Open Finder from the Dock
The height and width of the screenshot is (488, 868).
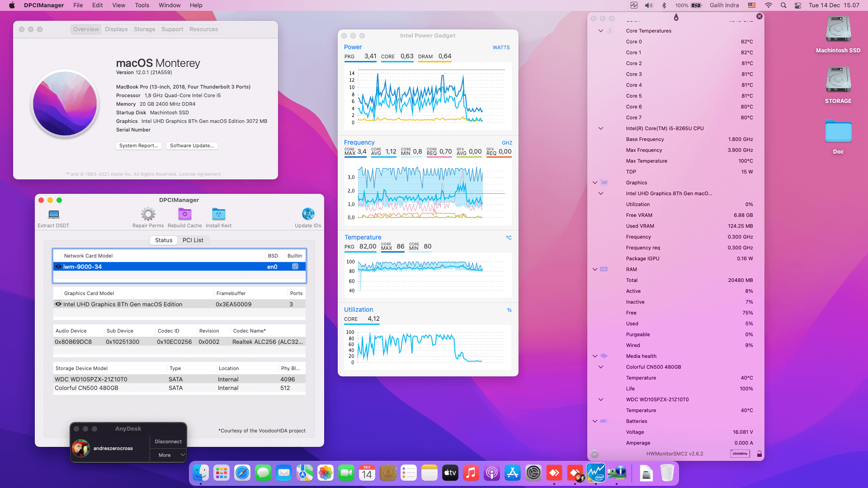click(x=201, y=473)
